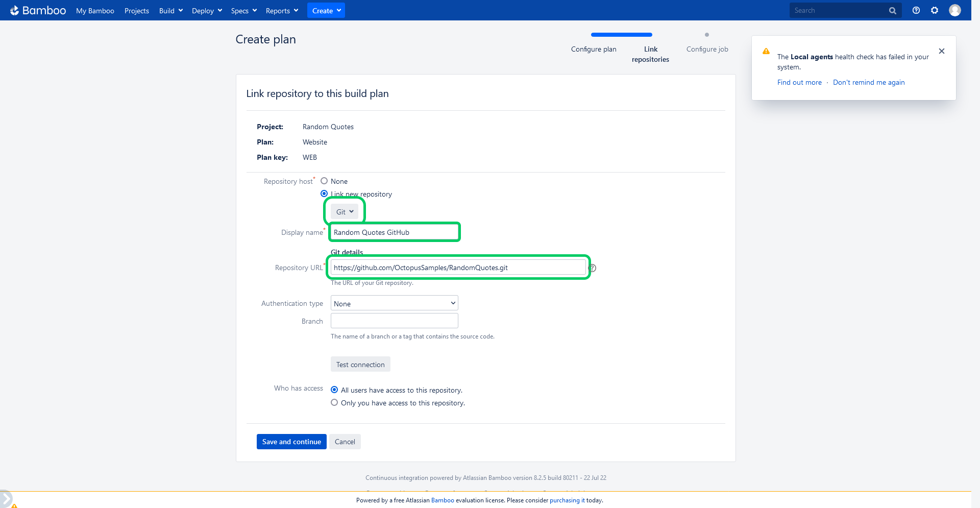Expand the Specs menu

pyautogui.click(x=243, y=11)
